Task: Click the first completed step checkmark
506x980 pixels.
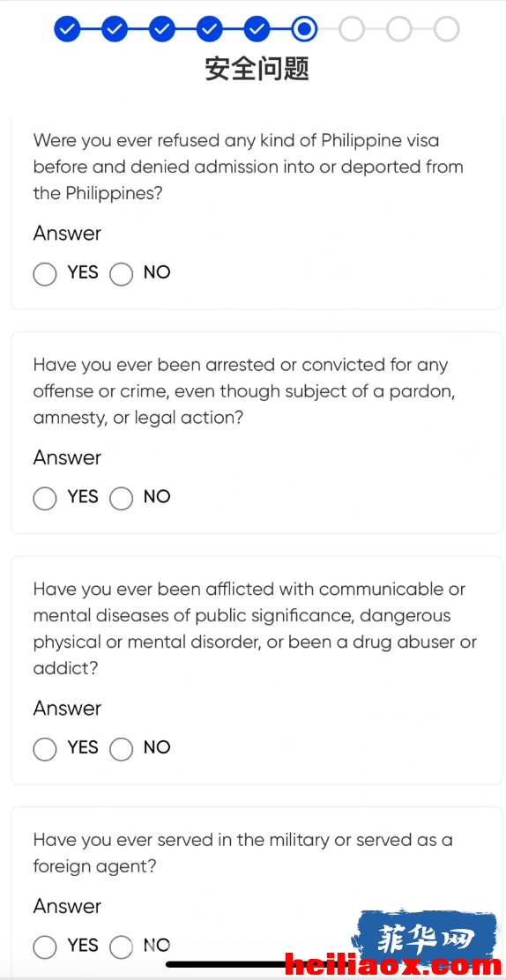Action: (x=68, y=29)
